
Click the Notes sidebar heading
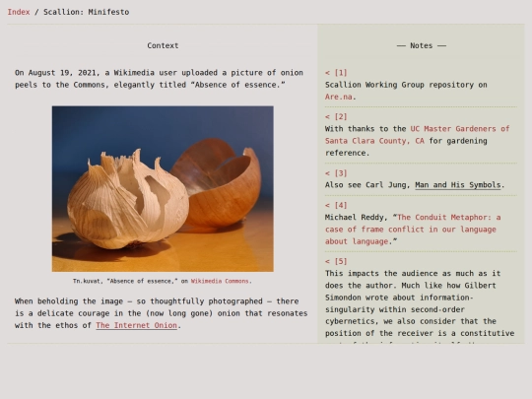[421, 45]
